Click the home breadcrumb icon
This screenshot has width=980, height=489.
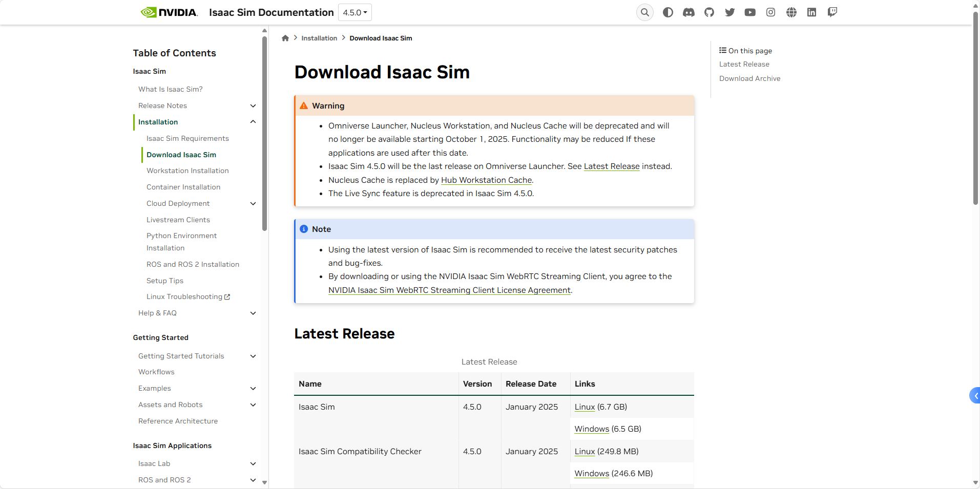coord(285,38)
